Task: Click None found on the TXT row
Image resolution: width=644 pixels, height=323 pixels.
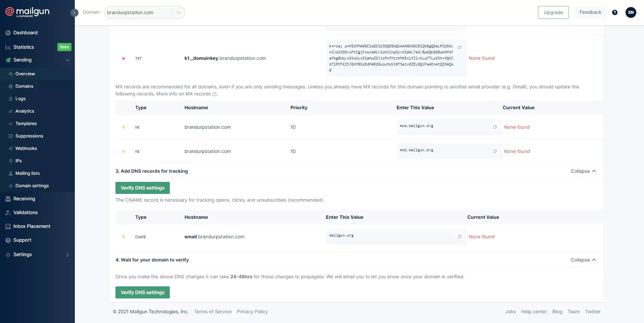Action: [481, 58]
